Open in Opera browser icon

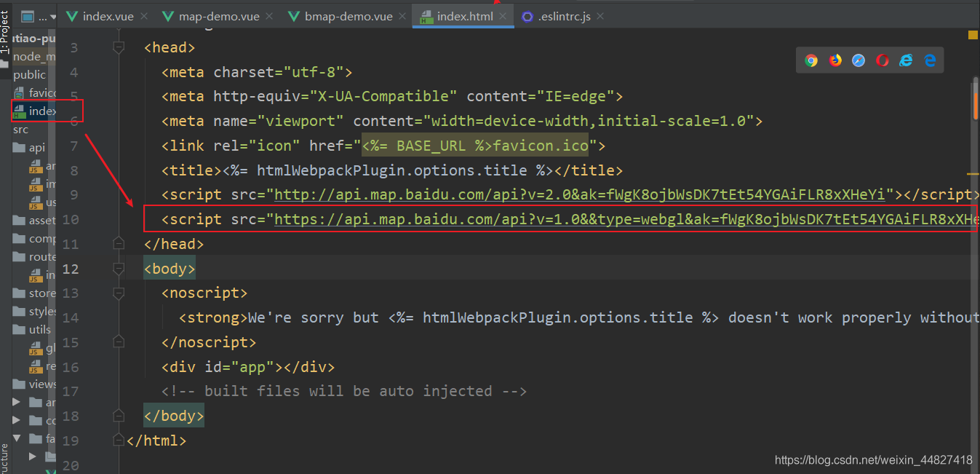[x=883, y=60]
